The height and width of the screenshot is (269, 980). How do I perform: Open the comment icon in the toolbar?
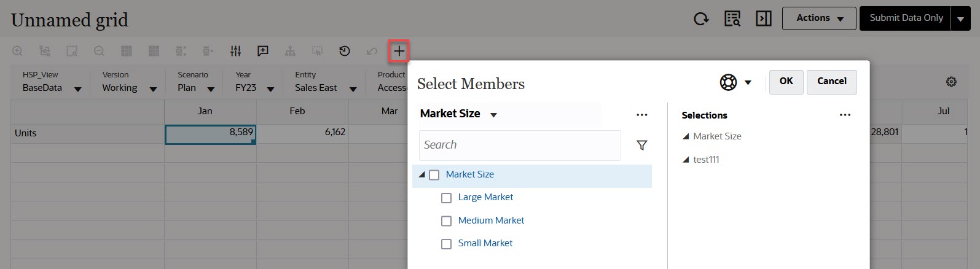tap(263, 51)
